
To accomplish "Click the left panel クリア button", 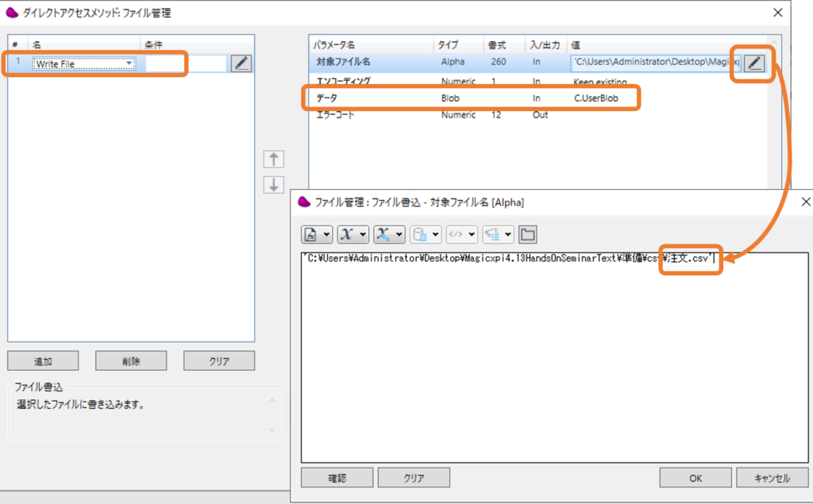I will coord(219,361).
